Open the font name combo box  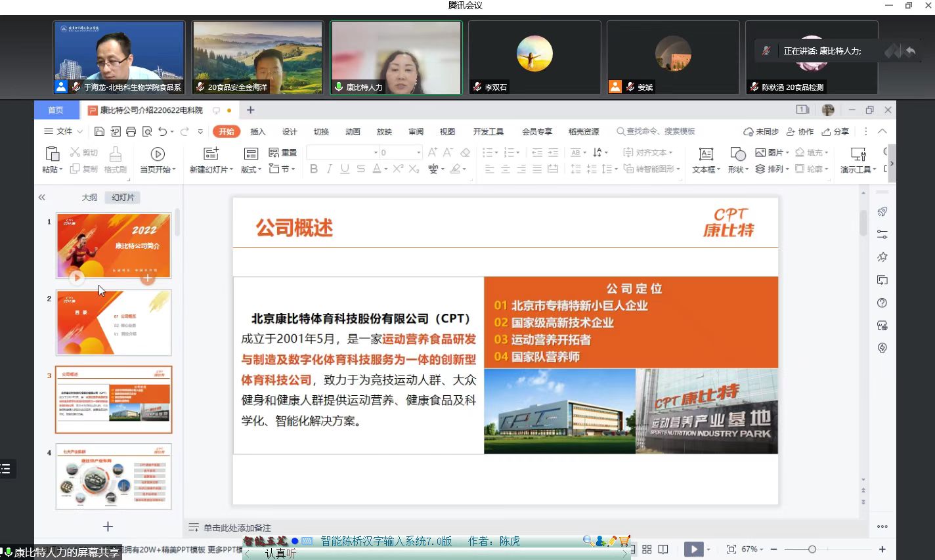click(343, 152)
